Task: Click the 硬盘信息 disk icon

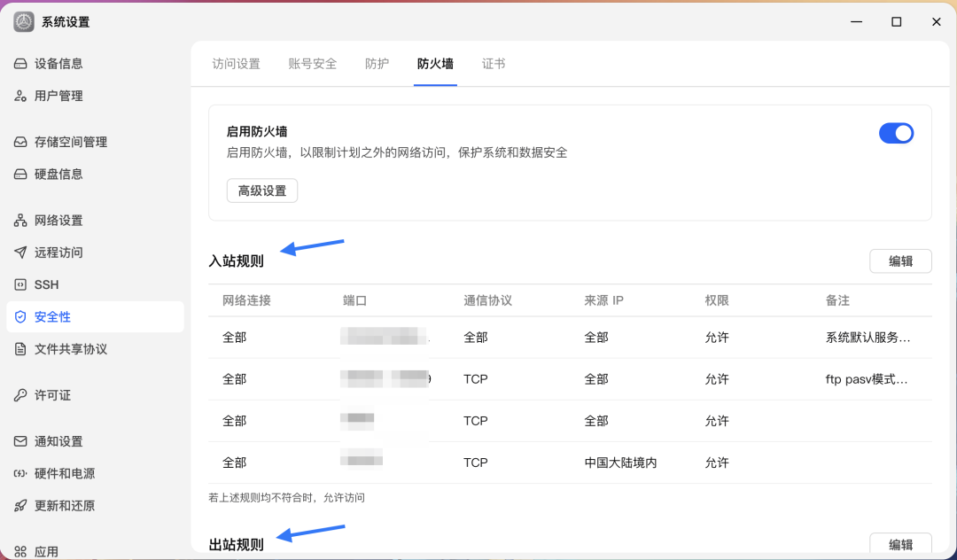Action: (x=20, y=175)
